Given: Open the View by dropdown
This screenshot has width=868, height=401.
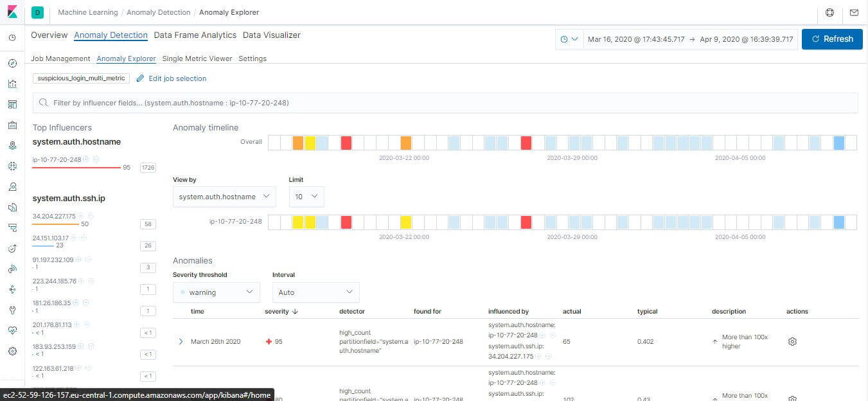Looking at the screenshot, I should pyautogui.click(x=224, y=197).
